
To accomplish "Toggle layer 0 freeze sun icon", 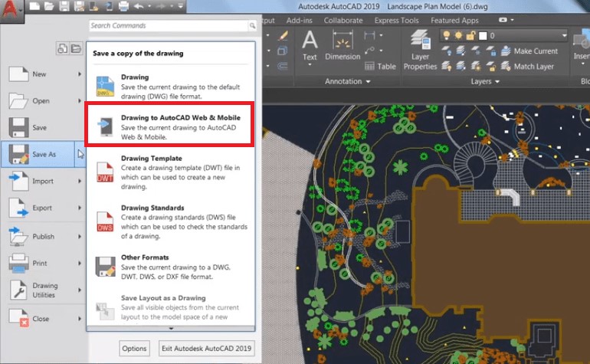I will [x=458, y=35].
